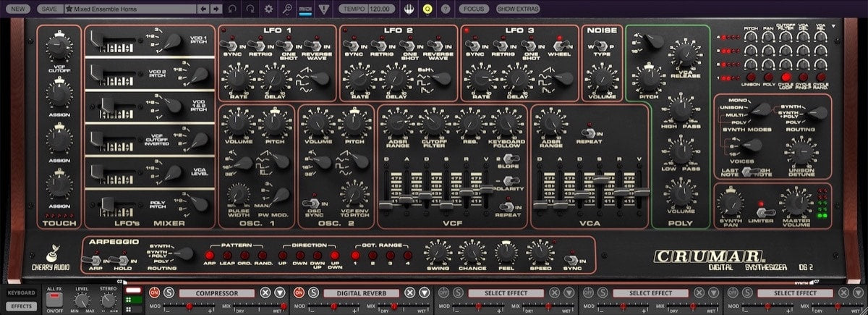Screen dimensions: 868x315
Task: Turn off the Compressor effect power button
Action: 154,293
